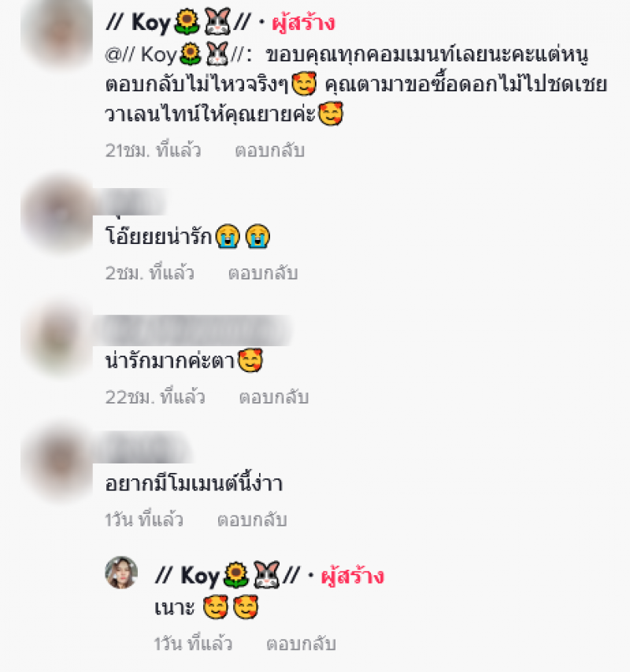
Task: Click the first crying emoji in โอ๊ยยยน่ารัก comment
Action: pos(228,237)
